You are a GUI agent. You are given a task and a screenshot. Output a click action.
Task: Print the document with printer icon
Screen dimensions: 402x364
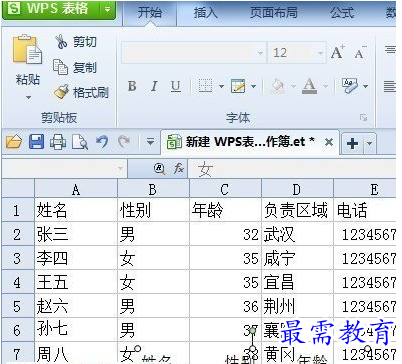click(58, 142)
